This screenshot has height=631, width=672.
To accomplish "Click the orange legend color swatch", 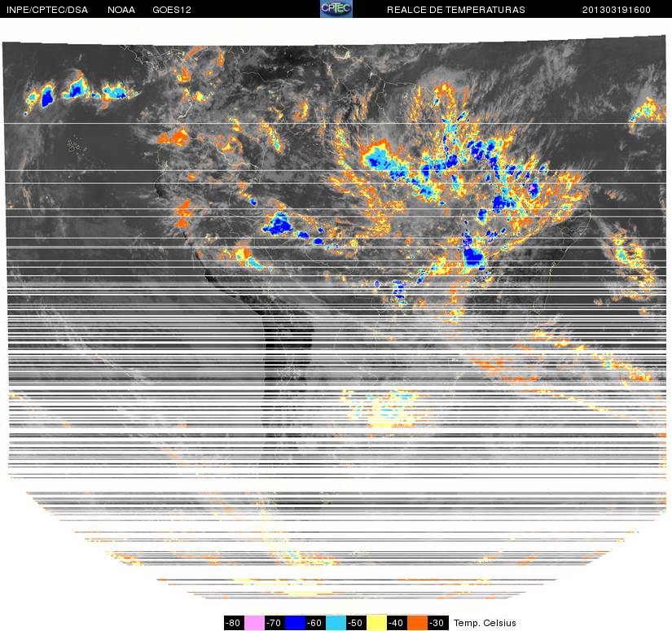I will (417, 623).
